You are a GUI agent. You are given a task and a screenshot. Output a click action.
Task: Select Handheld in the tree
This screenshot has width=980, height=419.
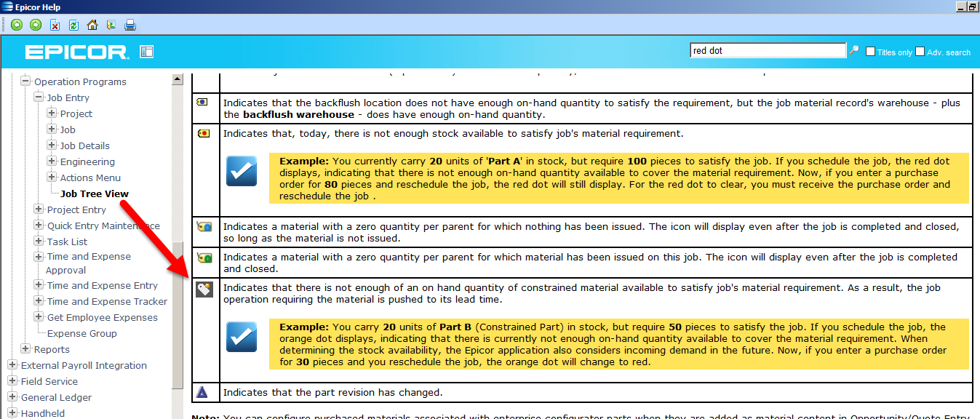(x=43, y=413)
